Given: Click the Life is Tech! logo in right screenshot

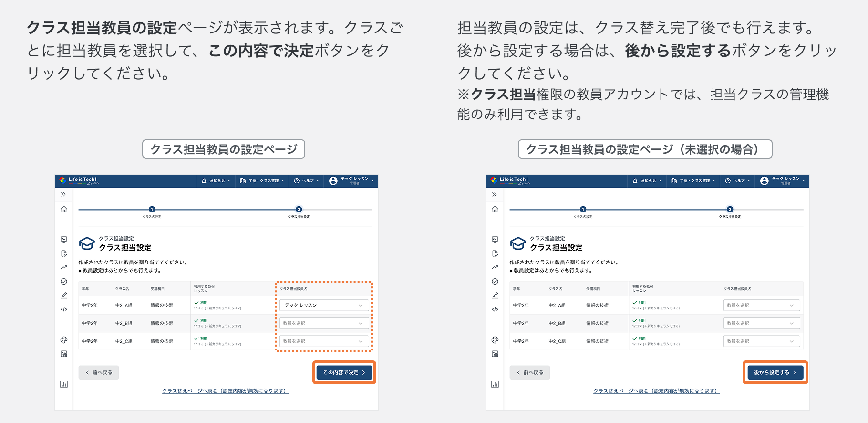Looking at the screenshot, I should 510,180.
